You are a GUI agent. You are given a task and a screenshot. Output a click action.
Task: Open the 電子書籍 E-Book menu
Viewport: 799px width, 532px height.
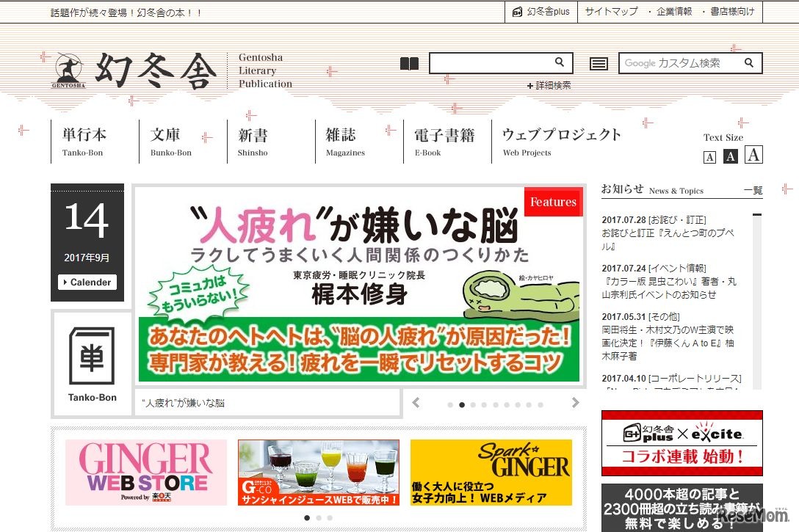tap(444, 142)
